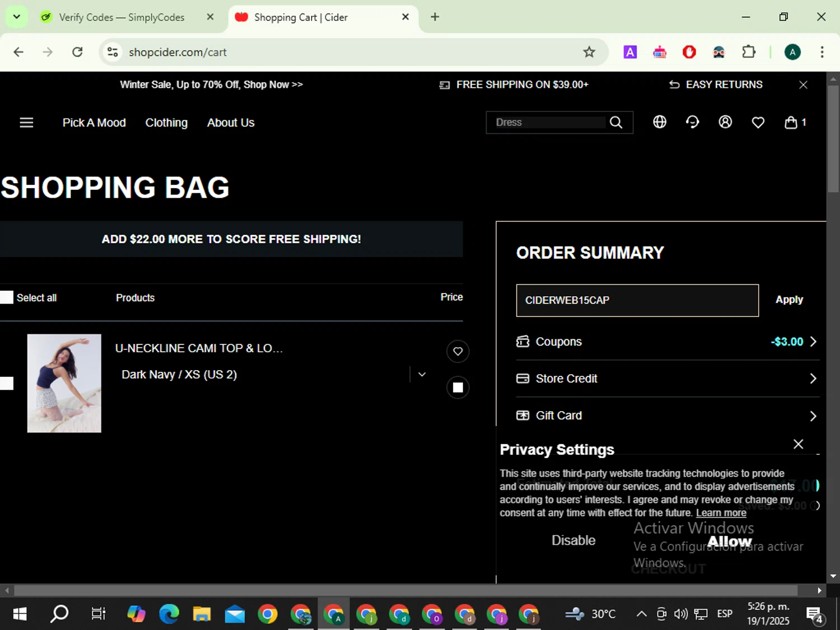Screen dimensions: 840x630
Task: Open the Pick A Mood menu
Action: pos(94,123)
